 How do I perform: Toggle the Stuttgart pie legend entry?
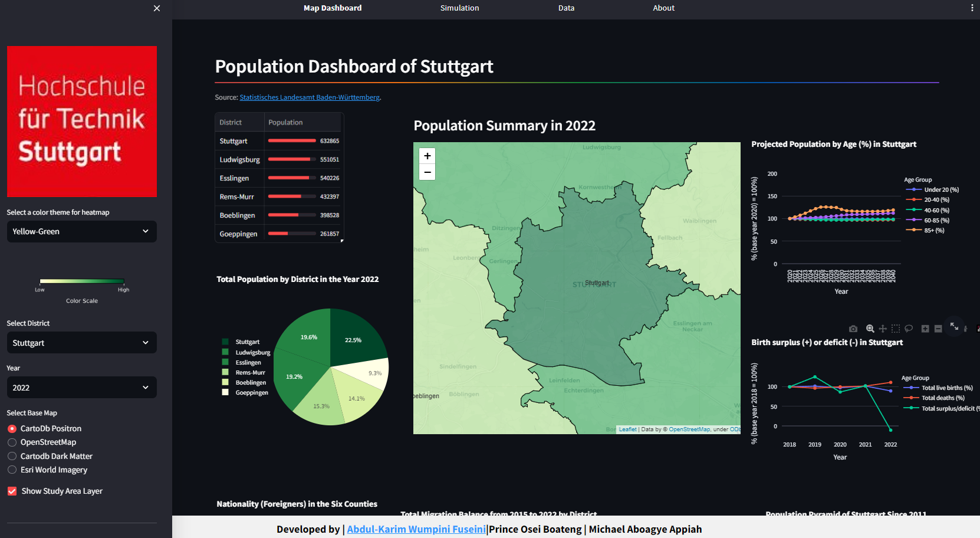(x=241, y=342)
